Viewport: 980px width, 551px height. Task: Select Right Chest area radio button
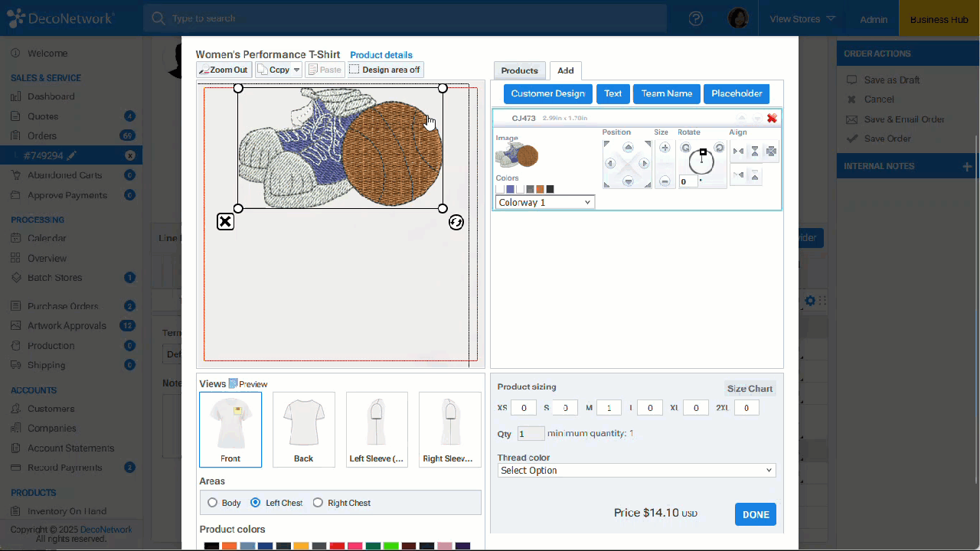[x=318, y=503]
